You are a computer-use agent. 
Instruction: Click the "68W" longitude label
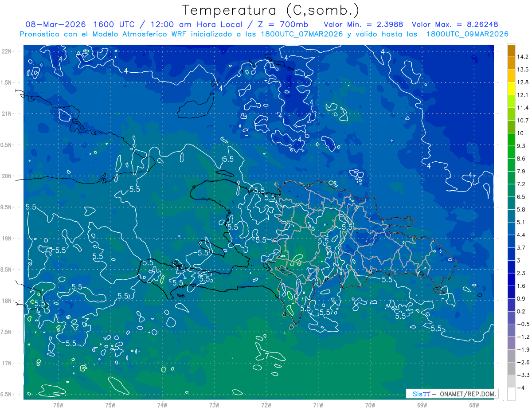(474, 405)
